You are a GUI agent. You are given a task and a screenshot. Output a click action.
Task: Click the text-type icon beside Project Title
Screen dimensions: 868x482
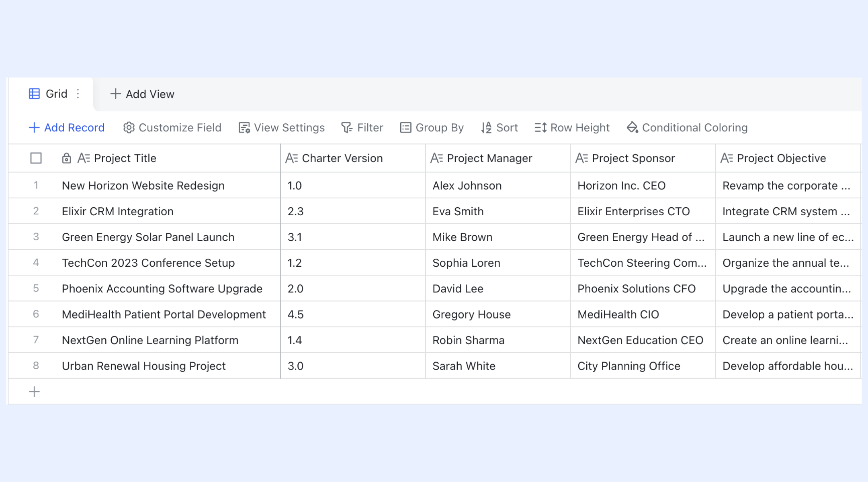point(84,158)
